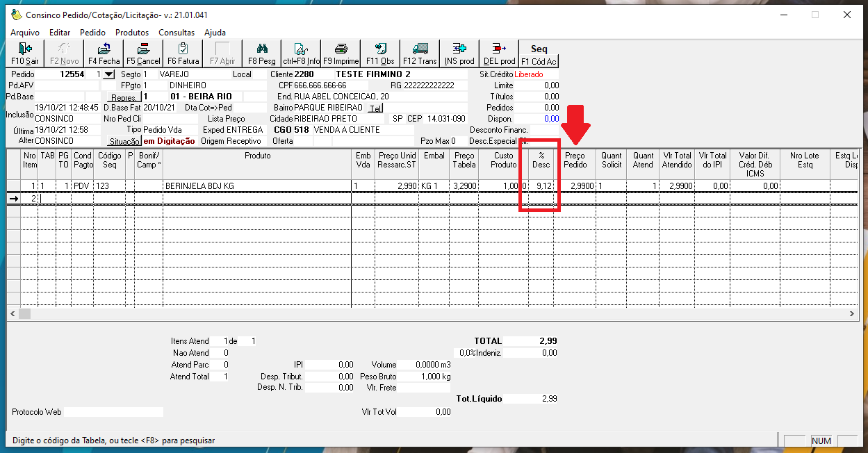Screen dimensions: 868x453
Task: Open the Editar menu
Action: [x=60, y=33]
